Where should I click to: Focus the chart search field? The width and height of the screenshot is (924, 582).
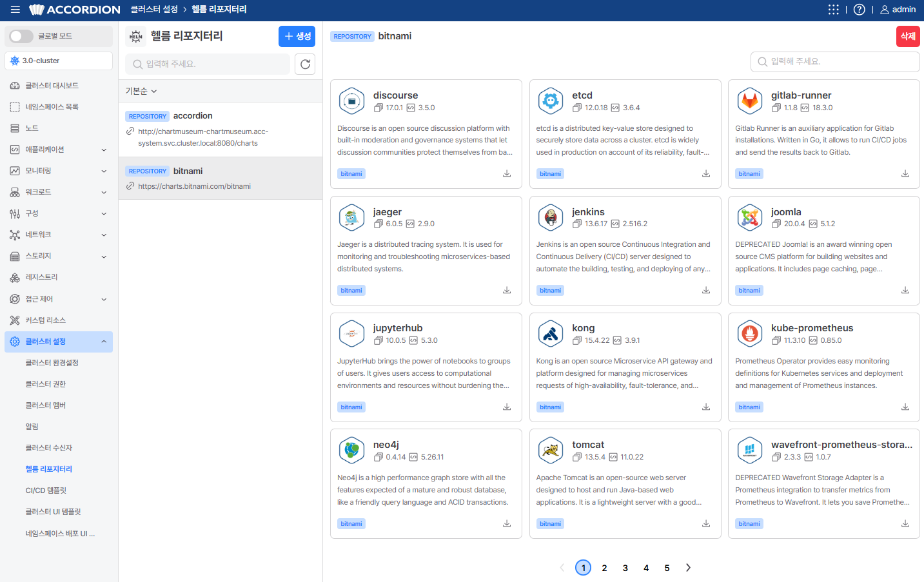click(x=835, y=61)
